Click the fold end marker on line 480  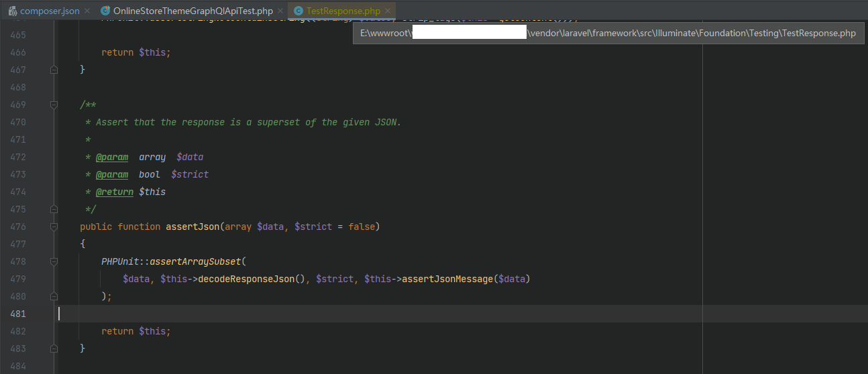(x=54, y=296)
